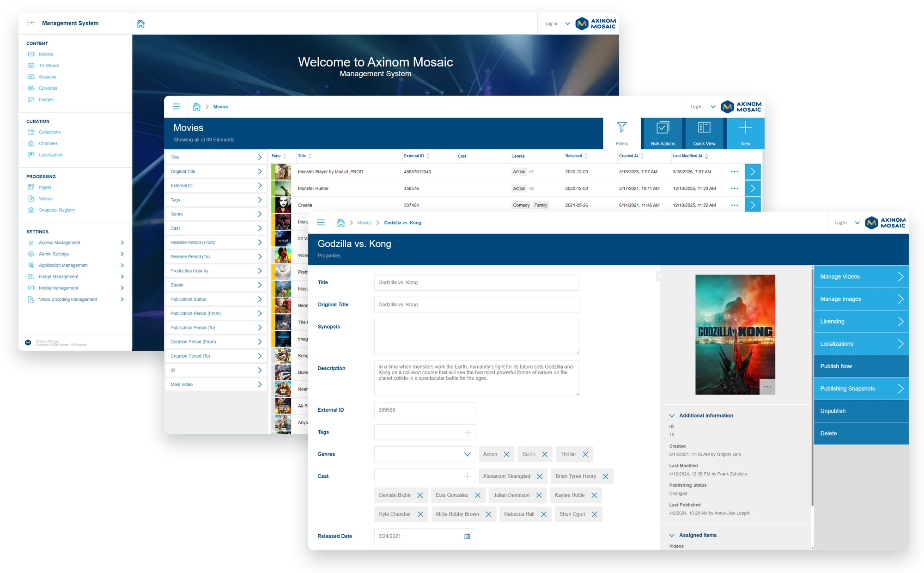Expand Access Management settings chevron

[122, 243]
